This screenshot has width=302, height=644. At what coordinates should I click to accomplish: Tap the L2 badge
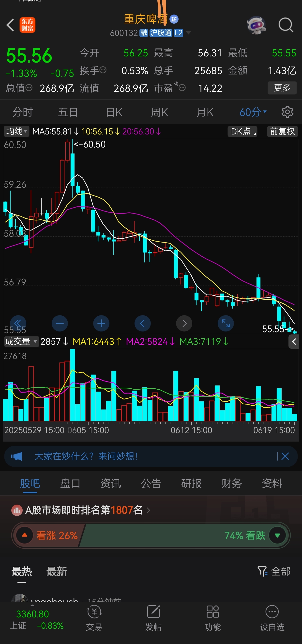coord(179,33)
